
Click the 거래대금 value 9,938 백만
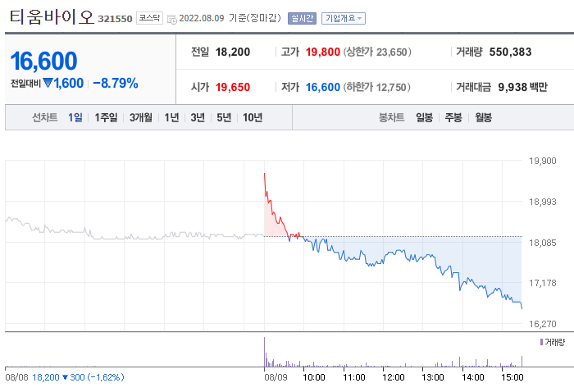[x=523, y=87]
